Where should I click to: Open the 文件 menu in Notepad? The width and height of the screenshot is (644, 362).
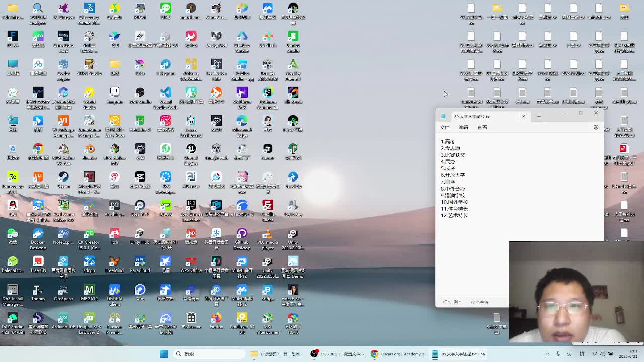click(x=445, y=127)
